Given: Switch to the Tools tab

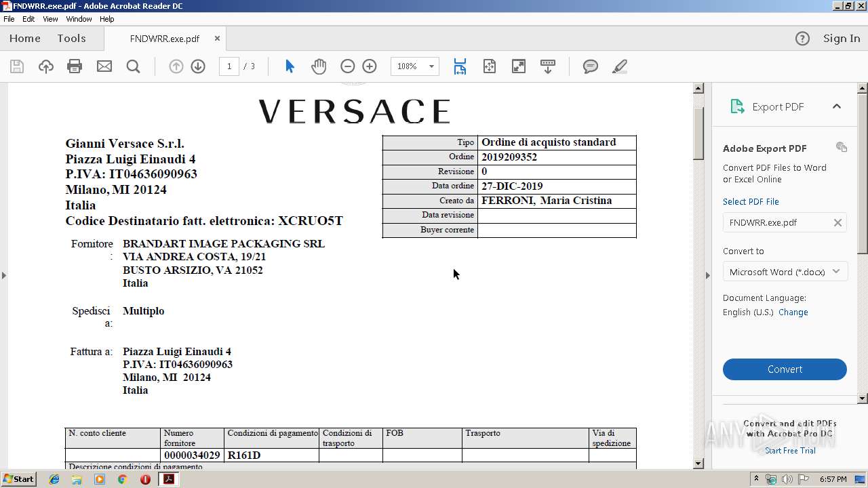Looking at the screenshot, I should click(71, 39).
